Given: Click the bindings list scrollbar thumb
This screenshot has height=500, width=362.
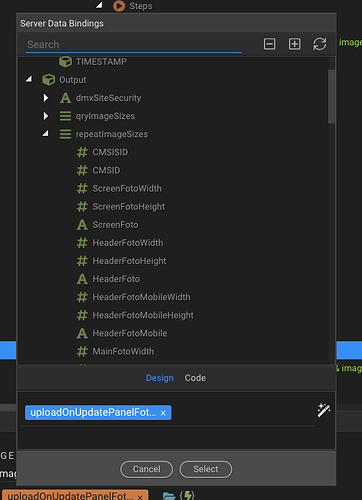Looking at the screenshot, I should [x=331, y=96].
